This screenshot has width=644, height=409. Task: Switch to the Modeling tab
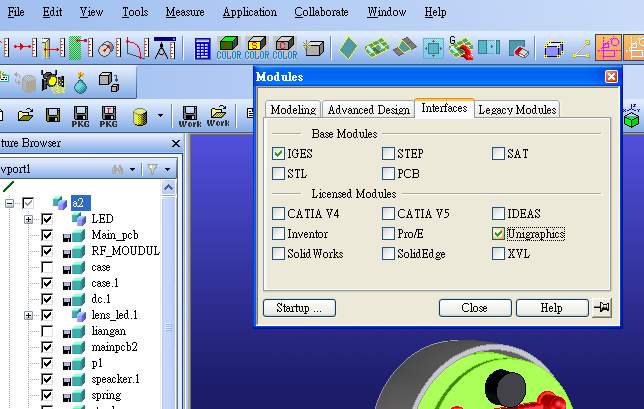coord(293,110)
